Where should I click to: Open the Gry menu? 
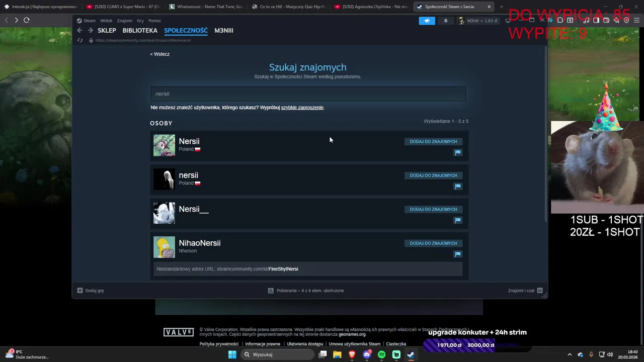[x=140, y=21]
